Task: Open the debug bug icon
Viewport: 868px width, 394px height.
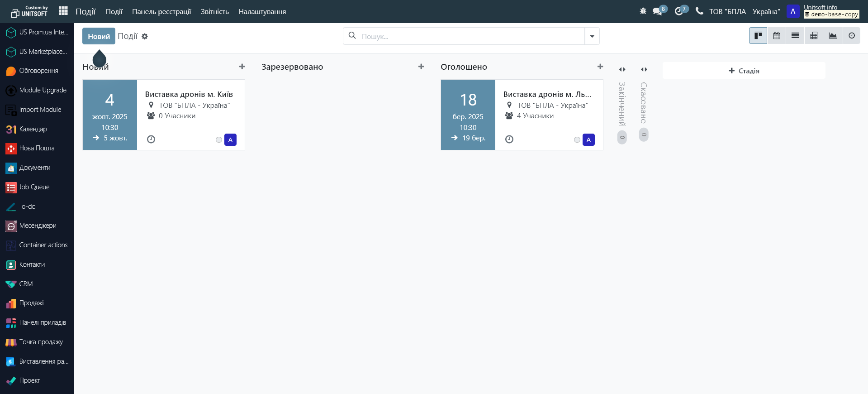Action: click(643, 11)
